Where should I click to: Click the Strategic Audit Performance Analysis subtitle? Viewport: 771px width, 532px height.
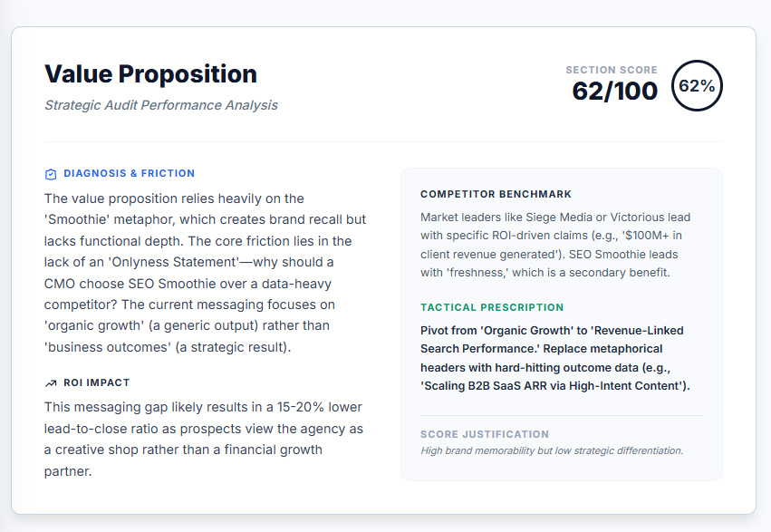(161, 105)
